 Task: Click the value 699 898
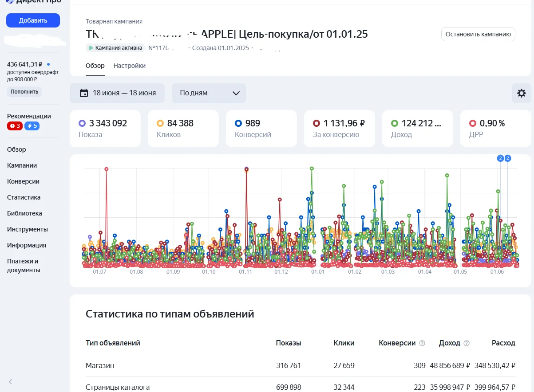click(x=289, y=388)
